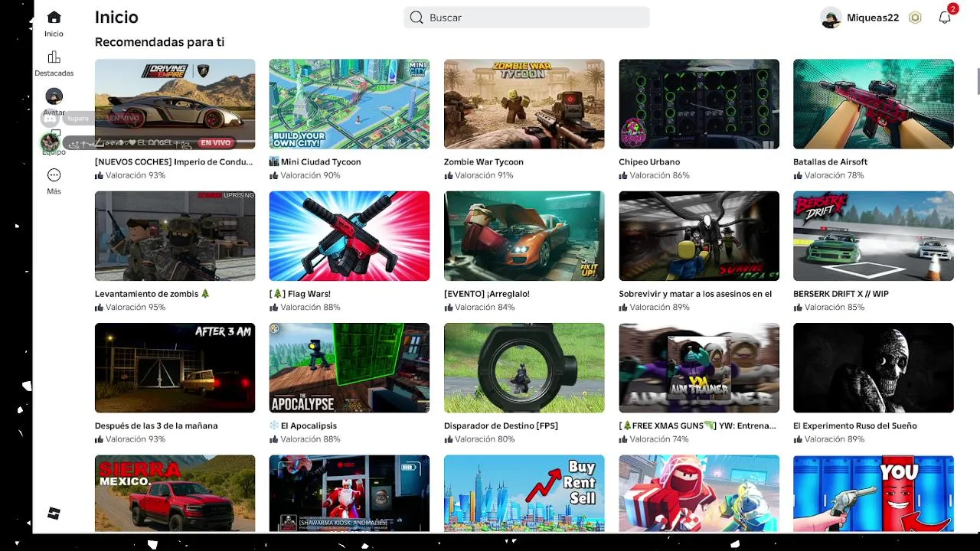
Task: Open the Más three-dots sidebar icon
Action: 54,175
